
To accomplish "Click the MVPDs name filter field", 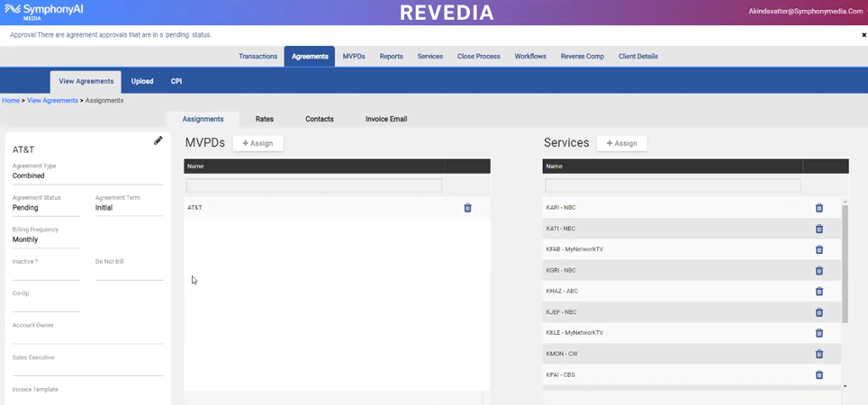I will click(x=314, y=185).
